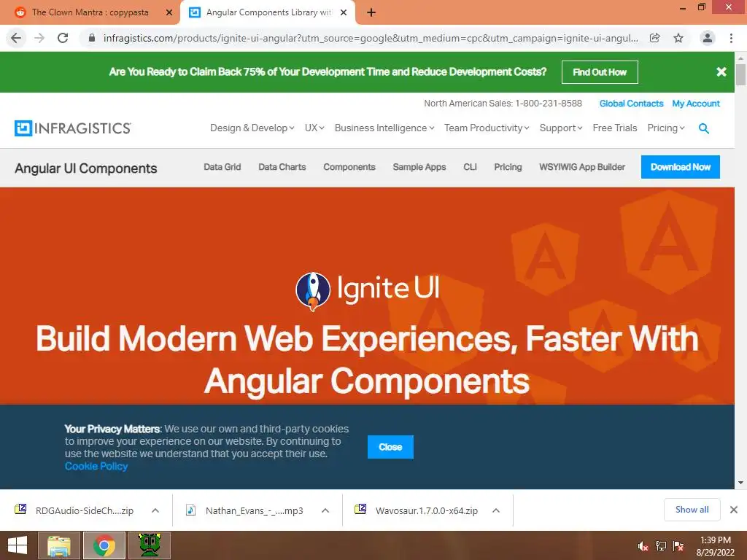Close the cookie privacy notice
Screen dimensions: 747x560
(x=390, y=447)
